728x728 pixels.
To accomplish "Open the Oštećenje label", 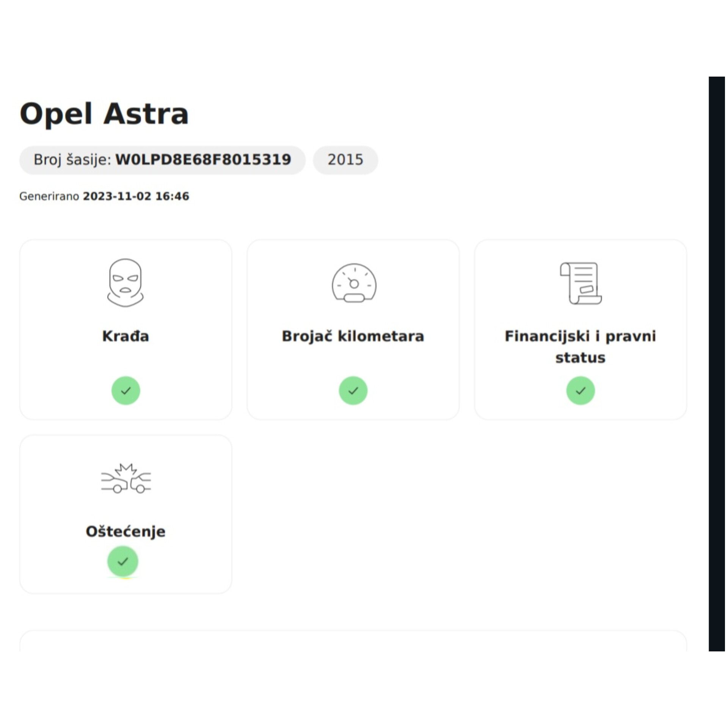I will pos(126,532).
